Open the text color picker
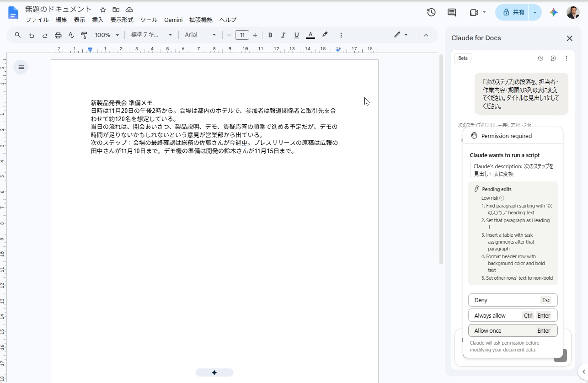588x383 pixels. point(310,35)
